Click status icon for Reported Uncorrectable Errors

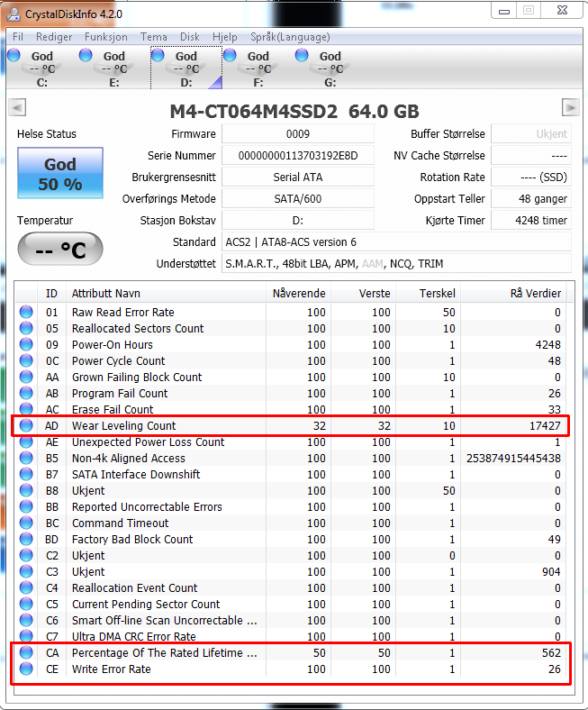26,506
